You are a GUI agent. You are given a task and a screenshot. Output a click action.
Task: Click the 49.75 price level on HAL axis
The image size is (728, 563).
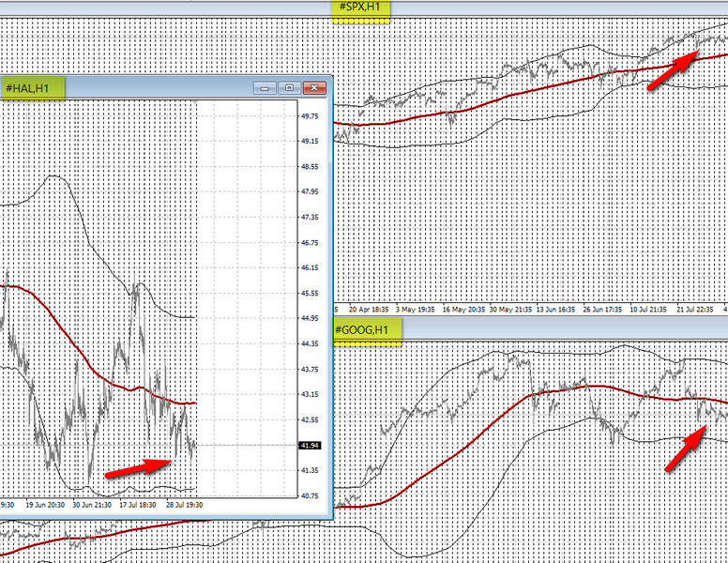point(310,116)
